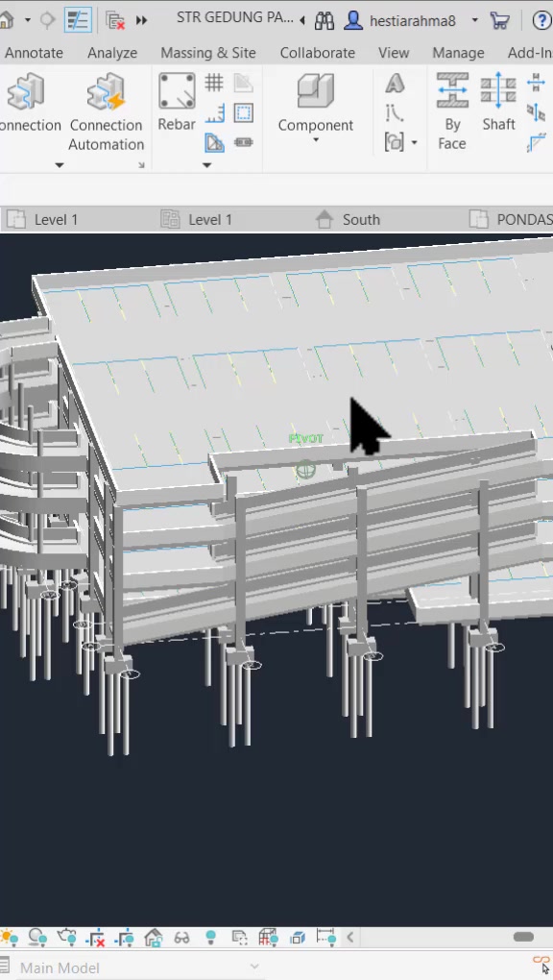Click the Thin Lines toggle icon
Viewport: 553px width, 980px height.
[x=78, y=20]
